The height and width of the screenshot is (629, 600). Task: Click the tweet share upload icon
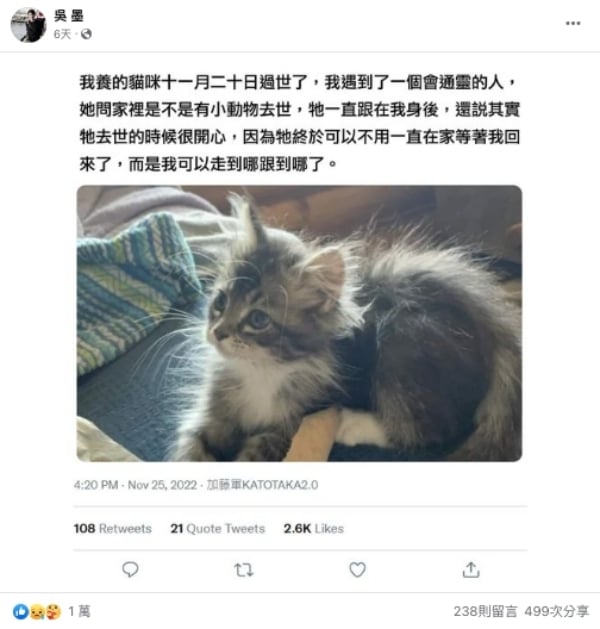click(471, 570)
